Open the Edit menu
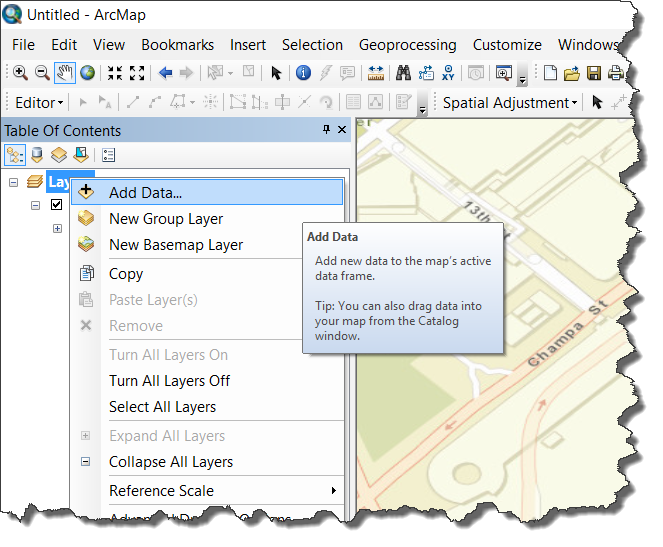Screen dimensions: 663x547 click(x=64, y=45)
